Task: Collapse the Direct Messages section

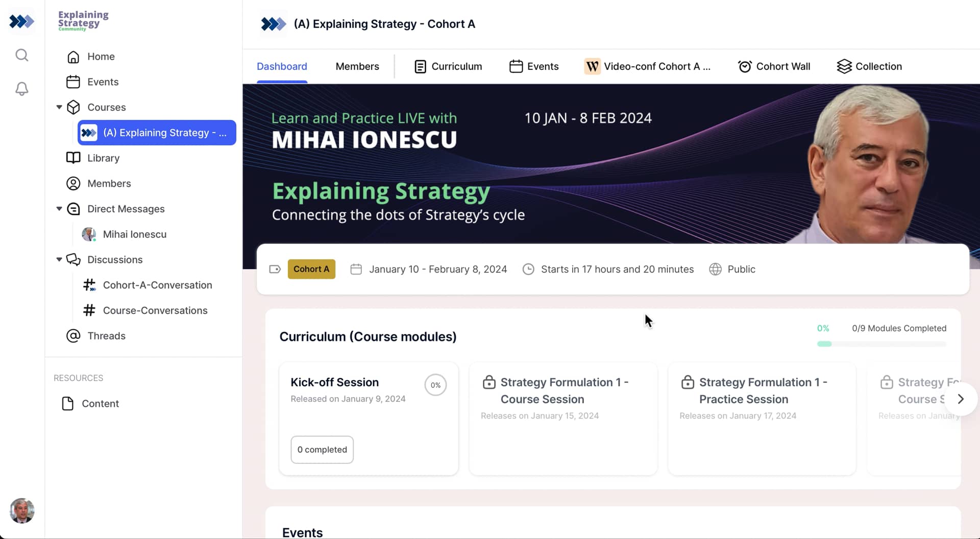Action: (59, 209)
